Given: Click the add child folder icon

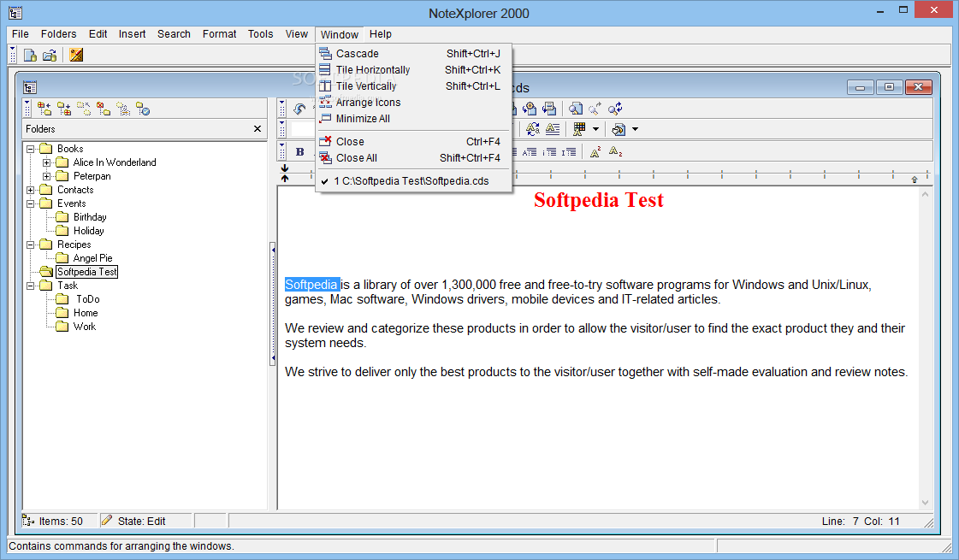Looking at the screenshot, I should [63, 109].
